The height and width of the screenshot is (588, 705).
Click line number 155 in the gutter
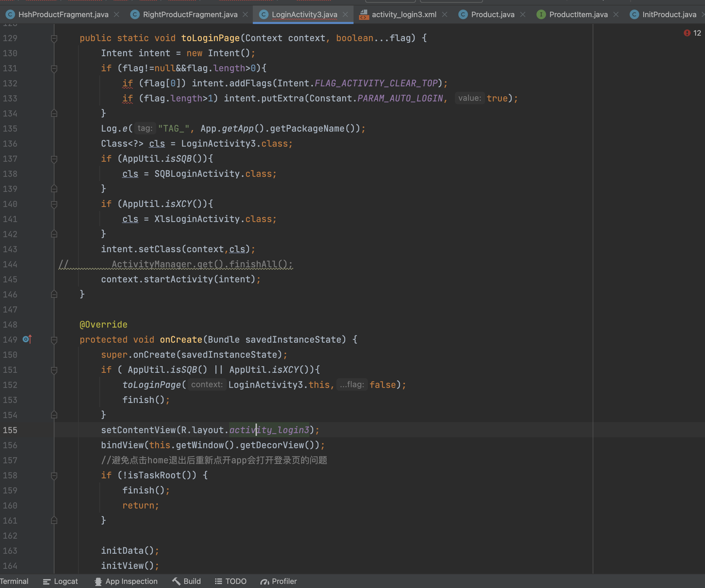pos(10,430)
